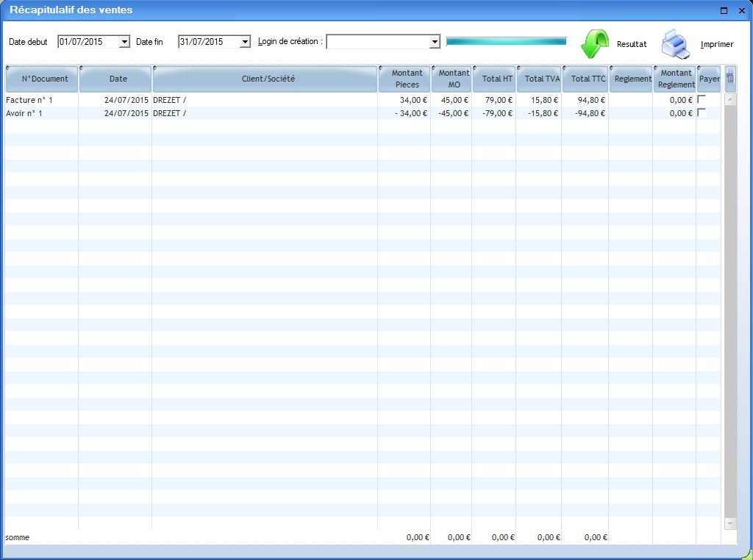Screen dimensions: 753x560
Task: Sort by Reglement column header
Action: tap(631, 79)
